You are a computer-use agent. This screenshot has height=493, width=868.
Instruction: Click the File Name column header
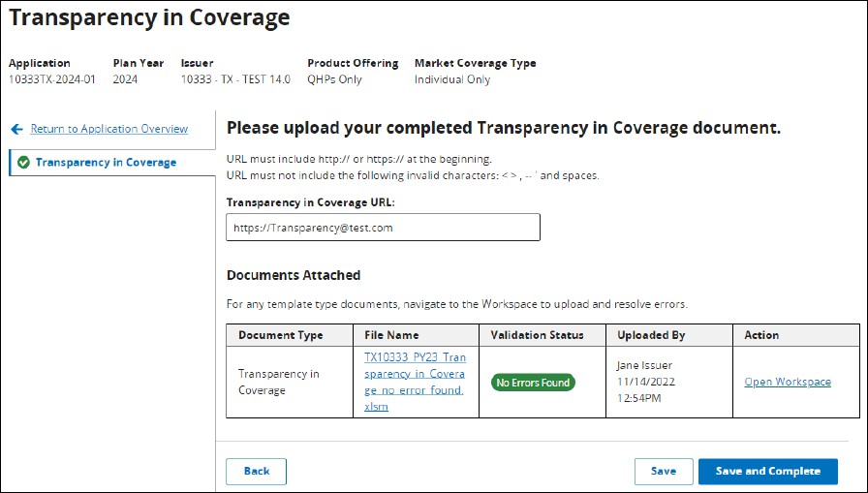391,335
